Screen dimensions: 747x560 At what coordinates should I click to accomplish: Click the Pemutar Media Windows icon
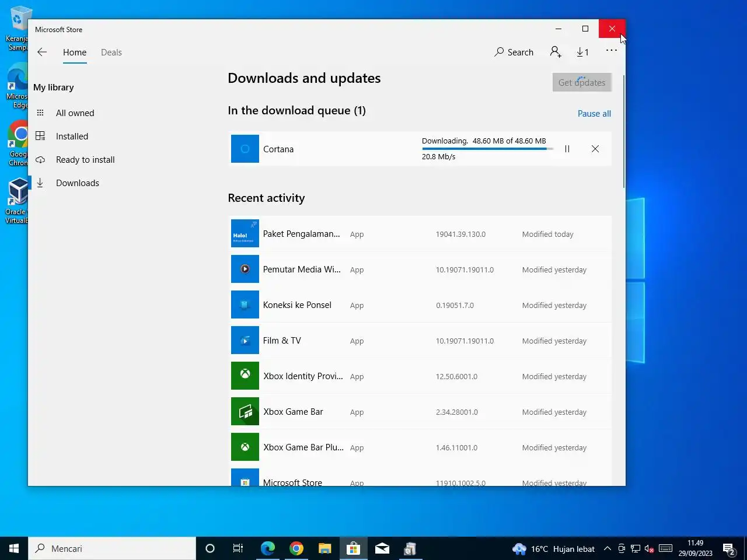(x=245, y=269)
